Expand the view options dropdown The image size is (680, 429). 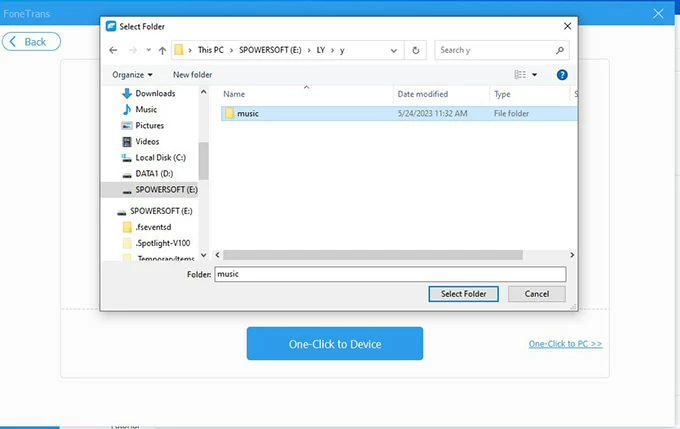534,75
